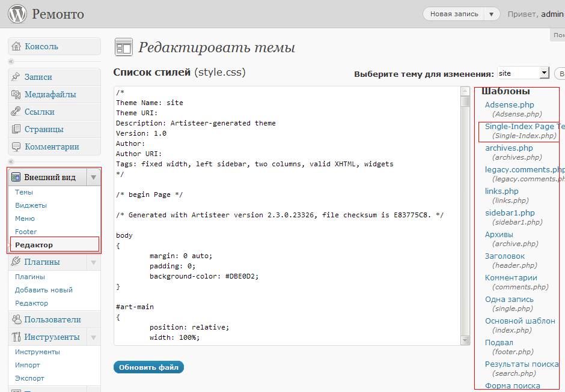Click the Ремонто site title

(58, 14)
